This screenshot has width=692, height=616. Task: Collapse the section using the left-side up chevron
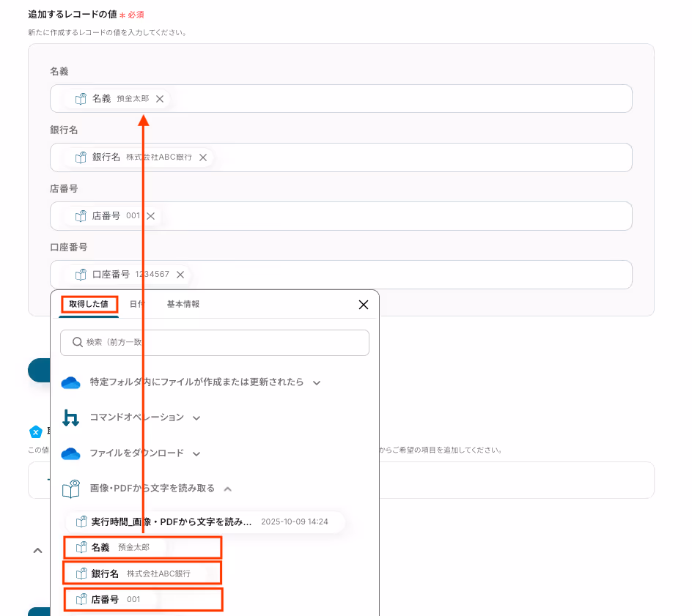coord(38,551)
